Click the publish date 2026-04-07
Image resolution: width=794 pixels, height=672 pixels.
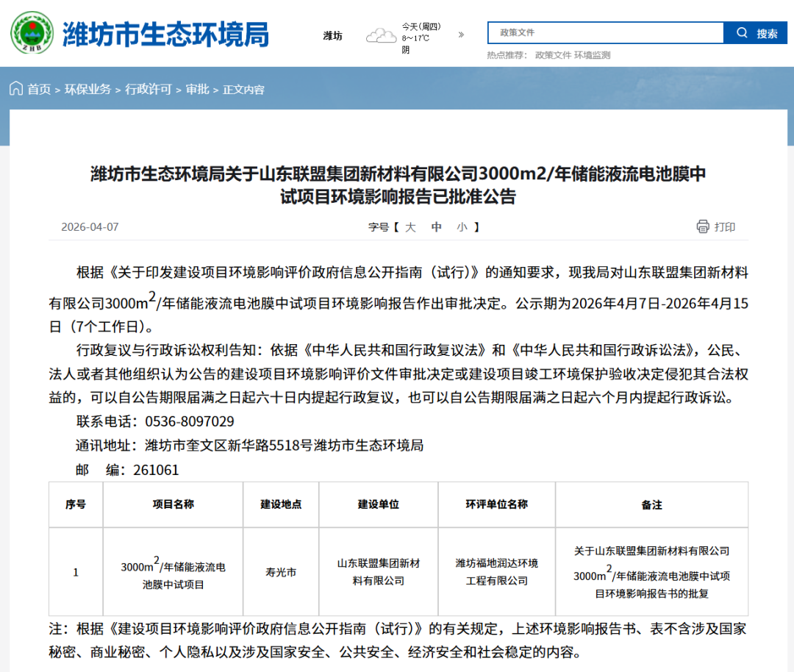tap(90, 227)
